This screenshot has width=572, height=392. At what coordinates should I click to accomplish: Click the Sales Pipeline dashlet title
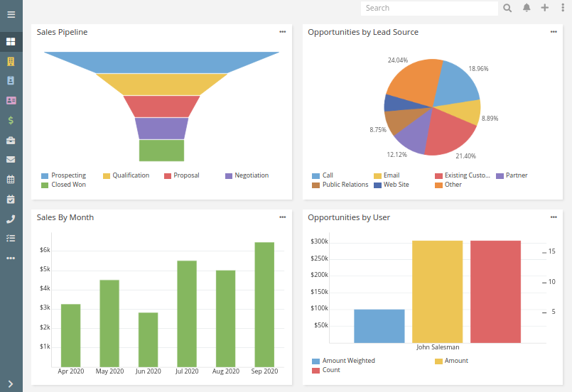[62, 32]
